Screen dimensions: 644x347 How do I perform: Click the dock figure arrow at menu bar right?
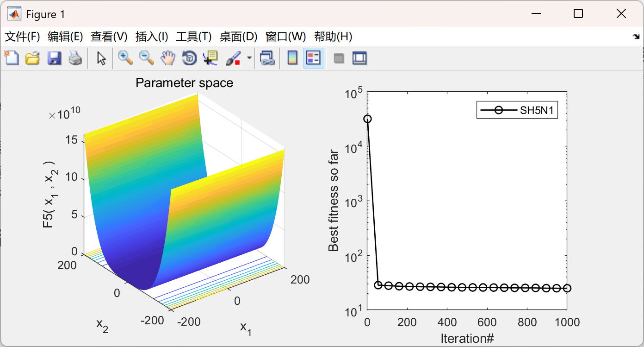pos(636,37)
